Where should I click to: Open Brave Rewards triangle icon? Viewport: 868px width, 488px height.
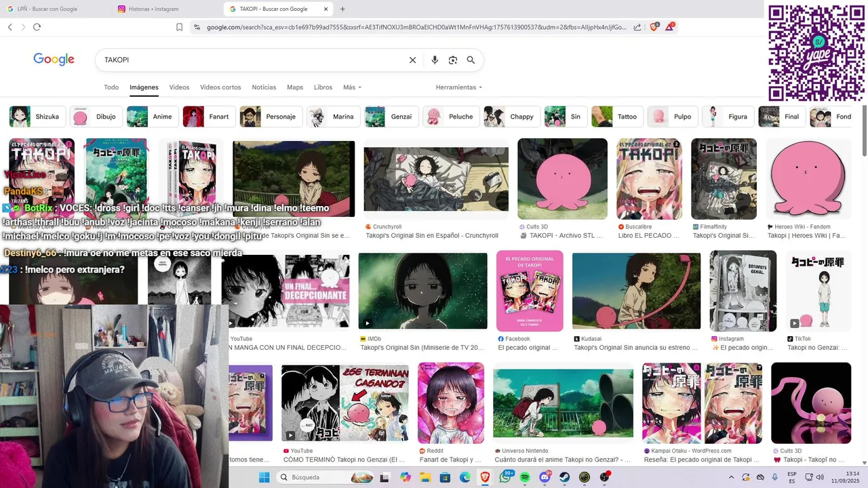pyautogui.click(x=670, y=26)
